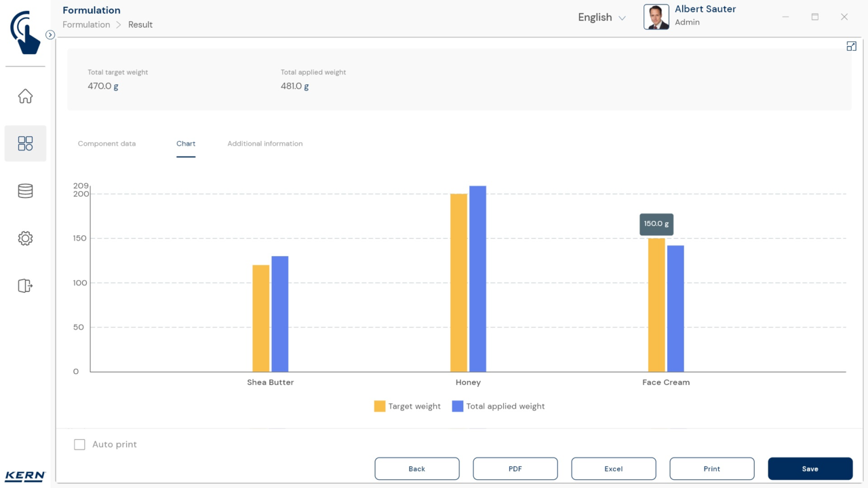868x488 pixels.
Task: Enable the Auto print checkbox
Action: [x=80, y=445]
